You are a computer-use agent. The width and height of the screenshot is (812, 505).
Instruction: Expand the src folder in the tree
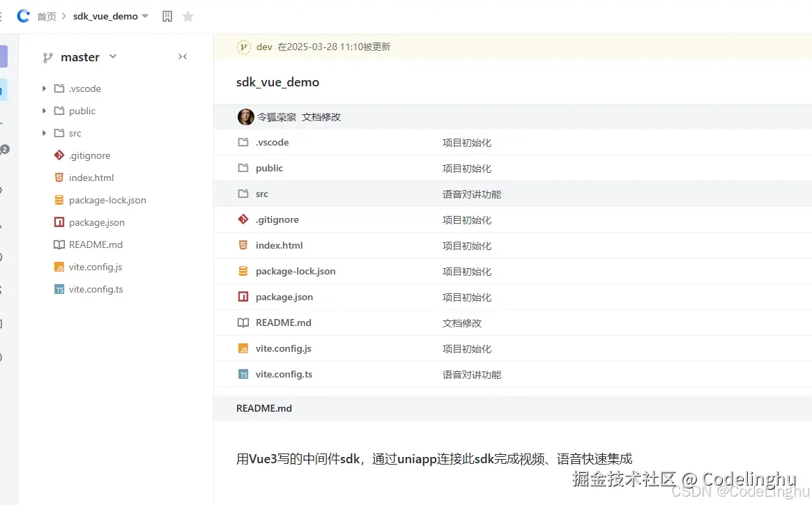(x=45, y=133)
